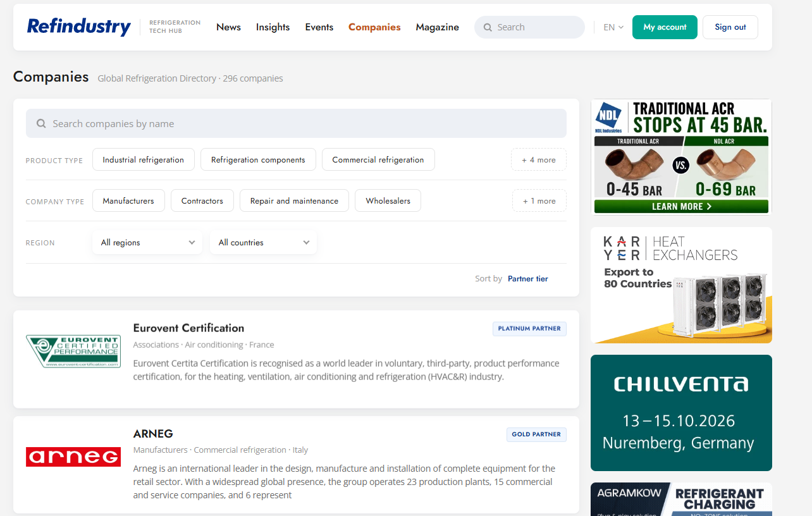Click the Arneg company description text
The height and width of the screenshot is (516, 812).
tap(345, 482)
